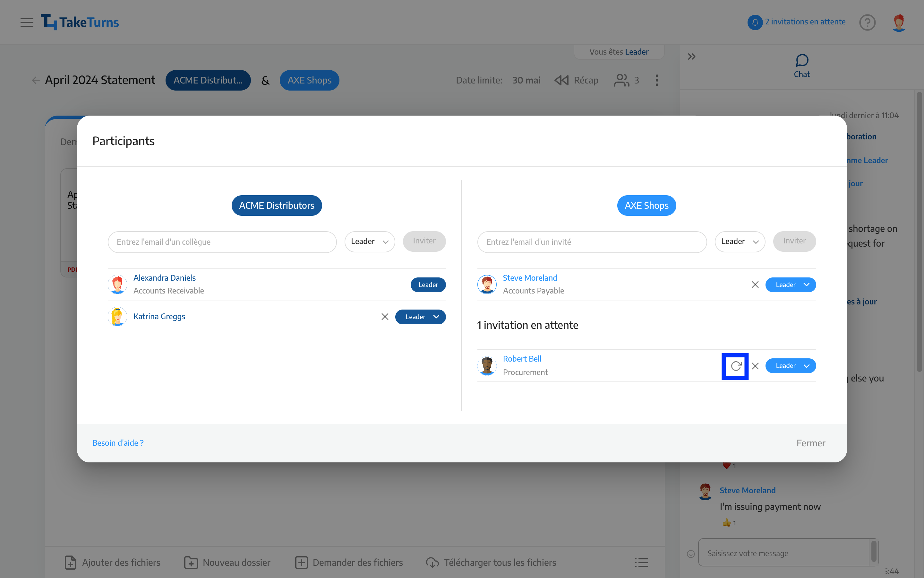
Task: Click the 30 mai deadline date
Action: click(526, 80)
